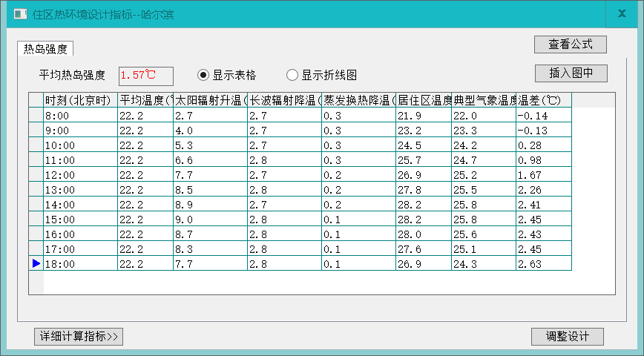Switch to the 热岛强度 tab
The height and width of the screenshot is (356, 644).
click(46, 50)
